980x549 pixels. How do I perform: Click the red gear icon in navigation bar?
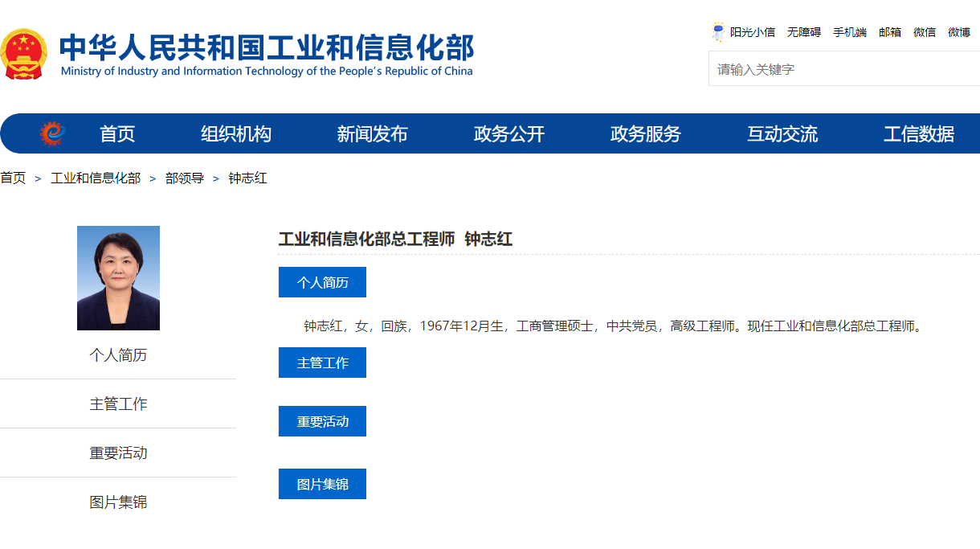pyautogui.click(x=52, y=133)
